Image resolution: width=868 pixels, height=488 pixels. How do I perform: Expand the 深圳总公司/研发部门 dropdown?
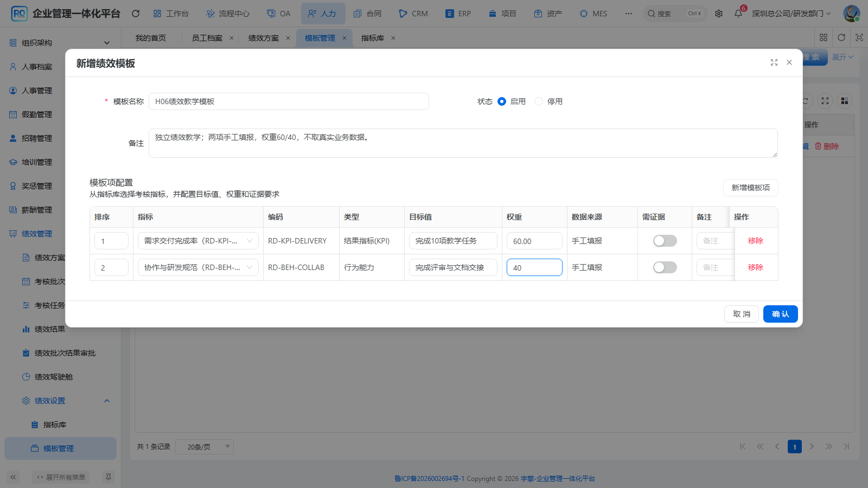[x=791, y=14]
